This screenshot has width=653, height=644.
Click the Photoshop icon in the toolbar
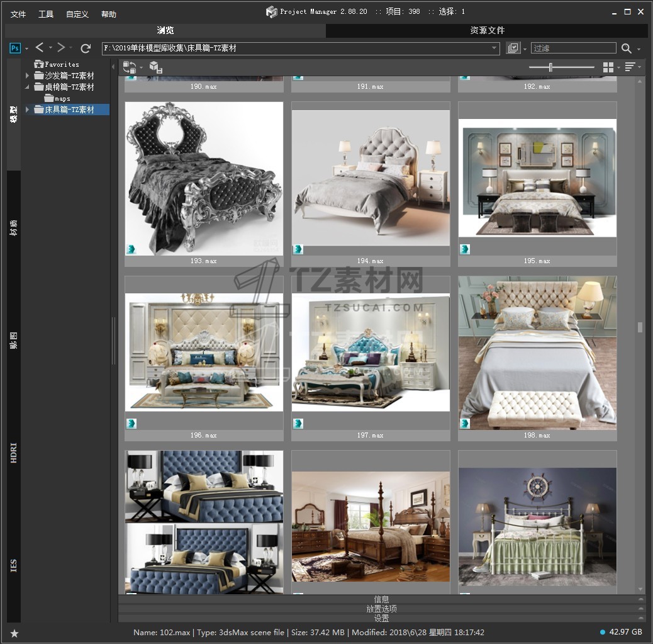15,48
